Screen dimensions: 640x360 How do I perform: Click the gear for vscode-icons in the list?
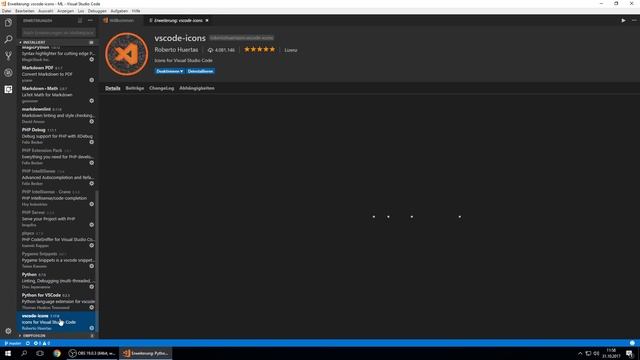pyautogui.click(x=92, y=328)
